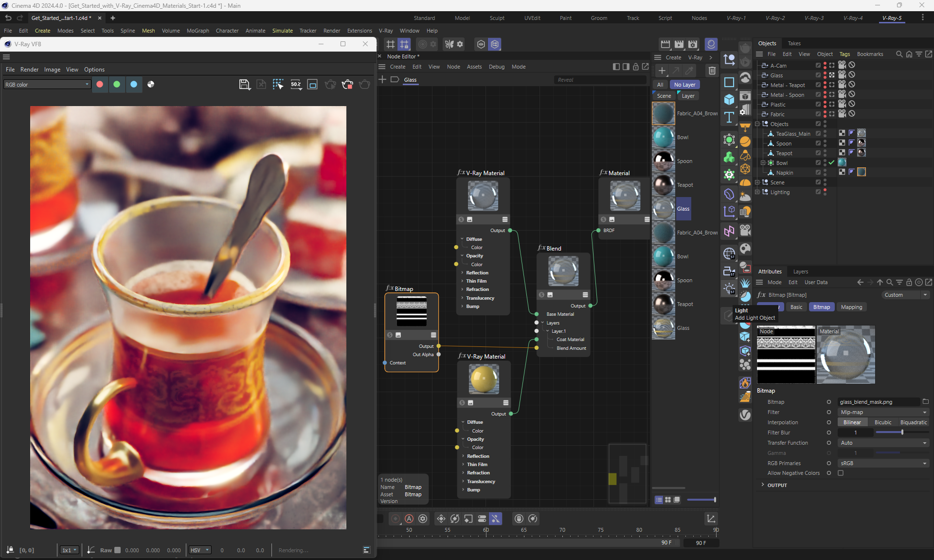Image resolution: width=934 pixels, height=560 pixels.
Task: Click the trash icon in Material Manager
Action: click(712, 71)
